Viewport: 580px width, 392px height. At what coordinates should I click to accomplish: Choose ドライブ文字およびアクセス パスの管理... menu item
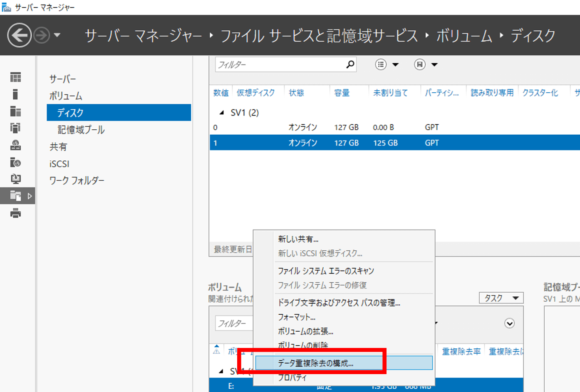[x=339, y=303]
